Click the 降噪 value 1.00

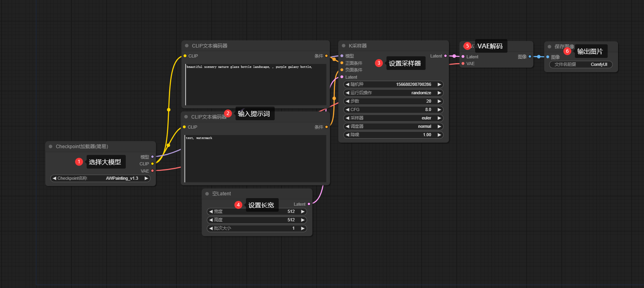(x=427, y=135)
